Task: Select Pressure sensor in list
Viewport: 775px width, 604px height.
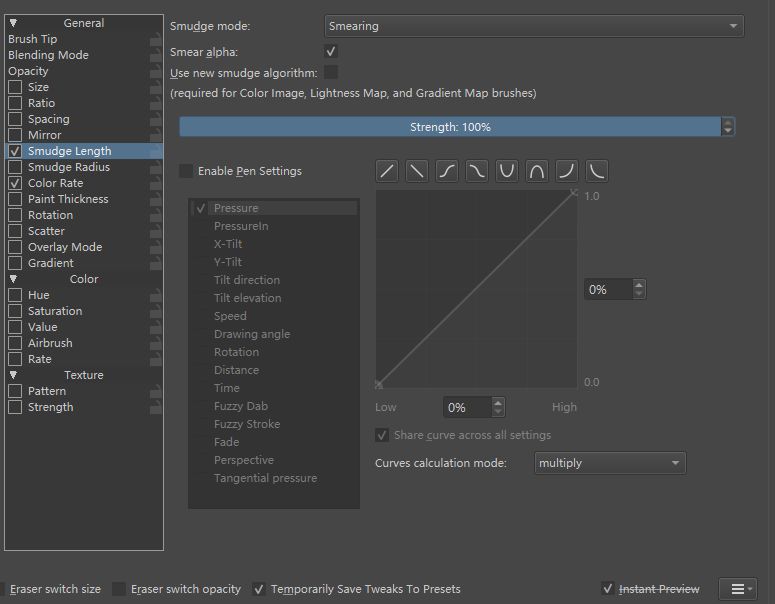Action: [x=274, y=208]
